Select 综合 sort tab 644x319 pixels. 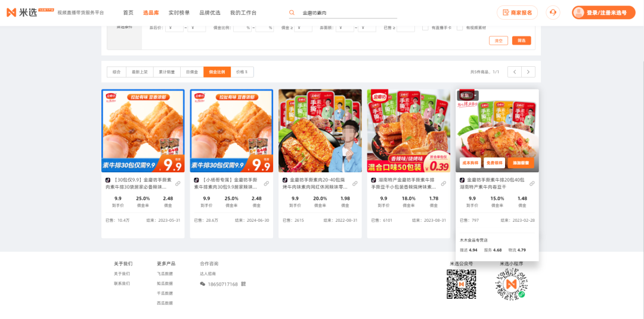[x=117, y=72]
